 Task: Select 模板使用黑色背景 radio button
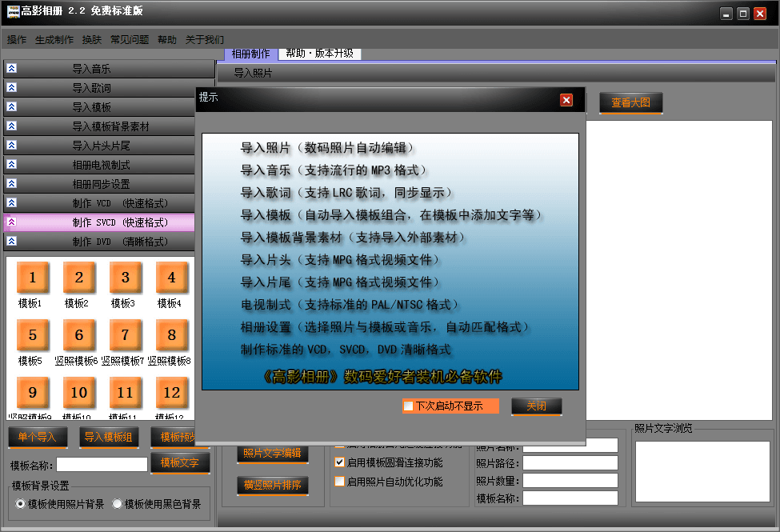tap(117, 504)
